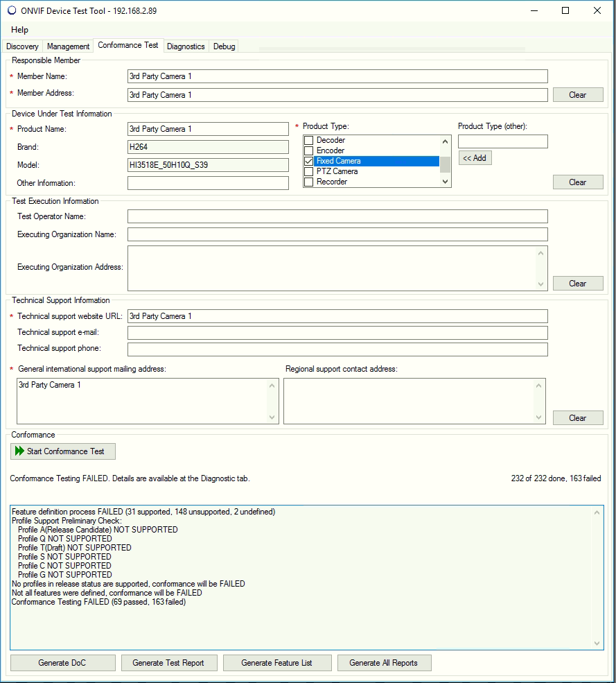Click Generate All Reports button
The width and height of the screenshot is (616, 683).
(384, 663)
